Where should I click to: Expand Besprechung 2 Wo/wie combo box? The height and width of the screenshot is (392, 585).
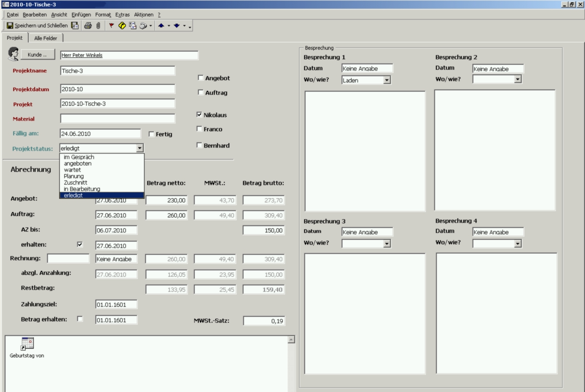(517, 79)
